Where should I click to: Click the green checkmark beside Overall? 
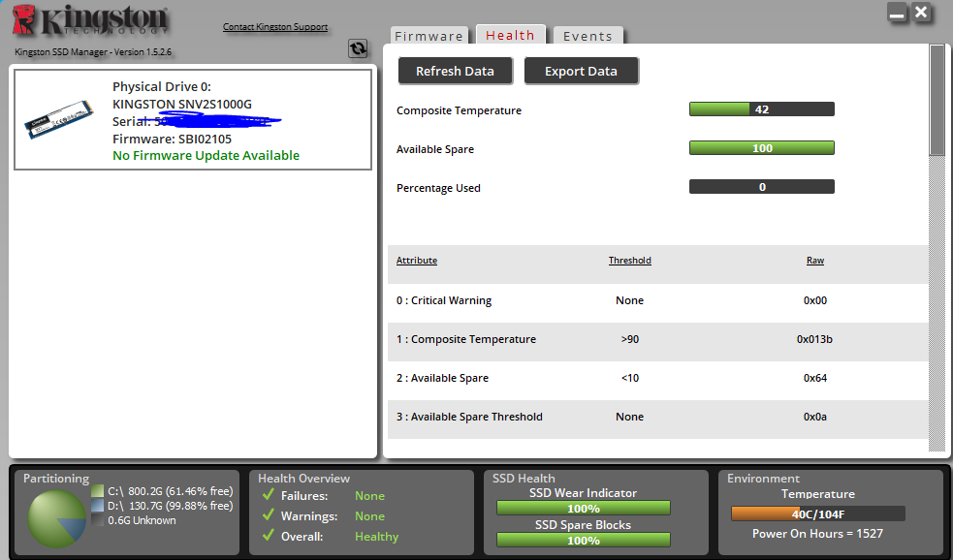pos(268,535)
